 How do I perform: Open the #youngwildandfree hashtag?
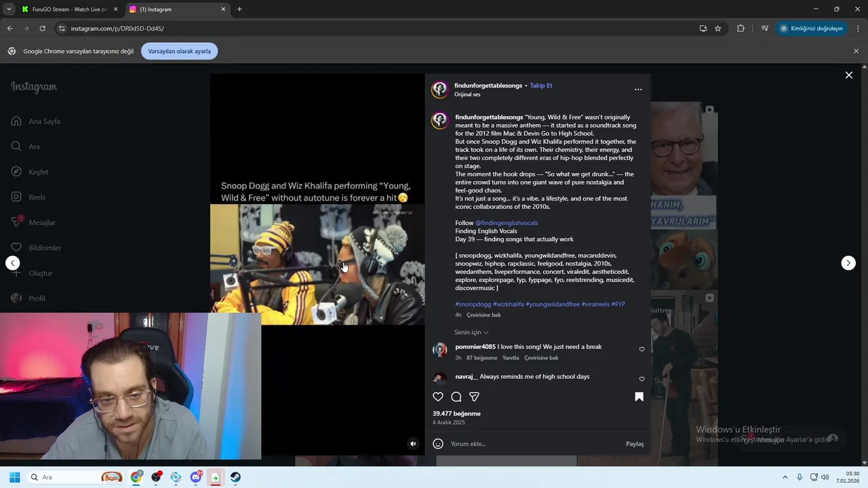(553, 304)
